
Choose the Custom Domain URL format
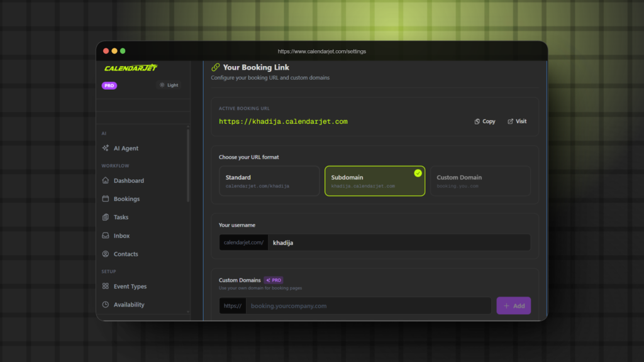pos(480,181)
